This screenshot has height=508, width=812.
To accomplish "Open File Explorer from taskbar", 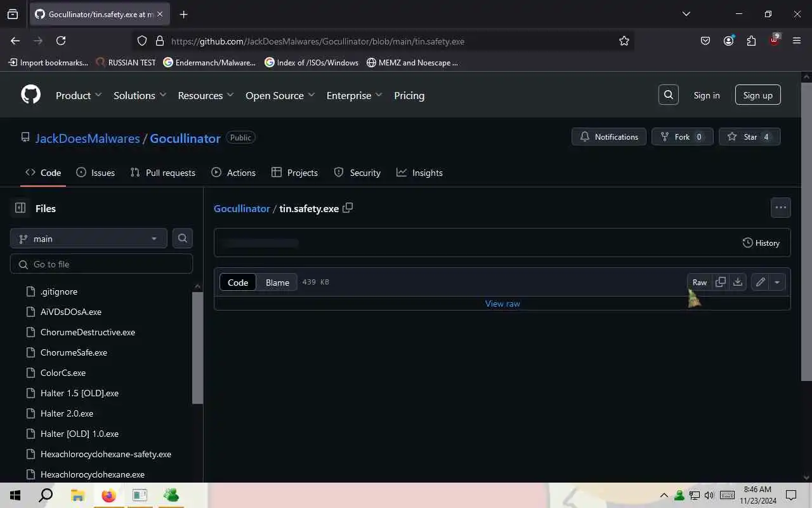I will pos(77,495).
